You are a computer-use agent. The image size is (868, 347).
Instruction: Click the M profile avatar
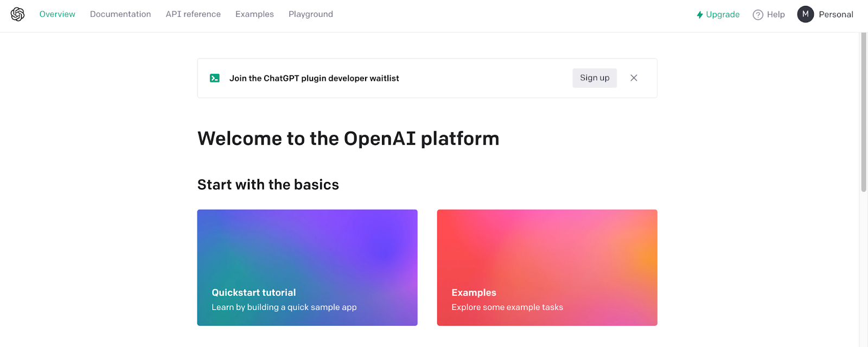pos(806,14)
